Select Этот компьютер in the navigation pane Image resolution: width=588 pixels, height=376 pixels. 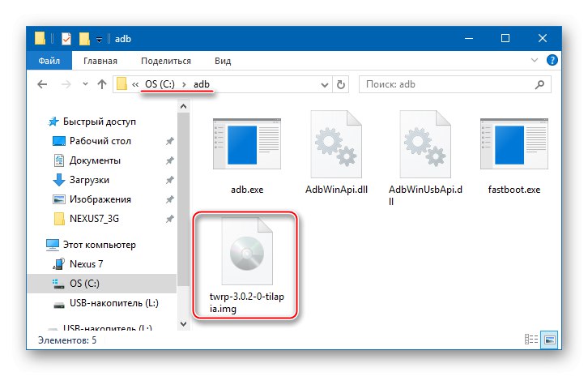click(x=99, y=245)
